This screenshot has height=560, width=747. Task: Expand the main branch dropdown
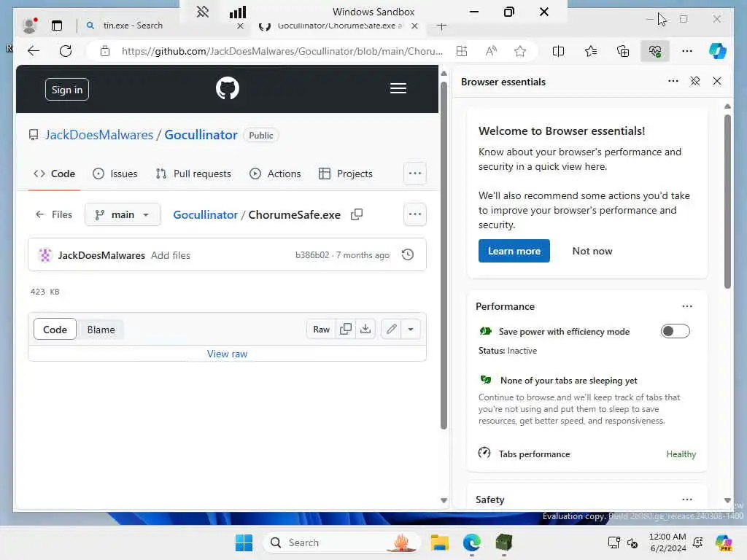(x=123, y=215)
